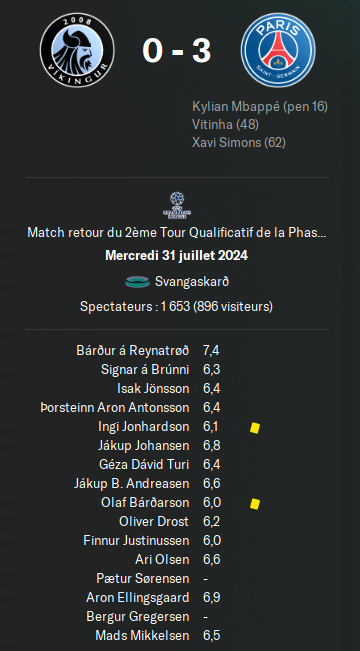This screenshot has height=651, width=360.
Task: Select Géza Dávid Turi in lineup
Action: [144, 464]
